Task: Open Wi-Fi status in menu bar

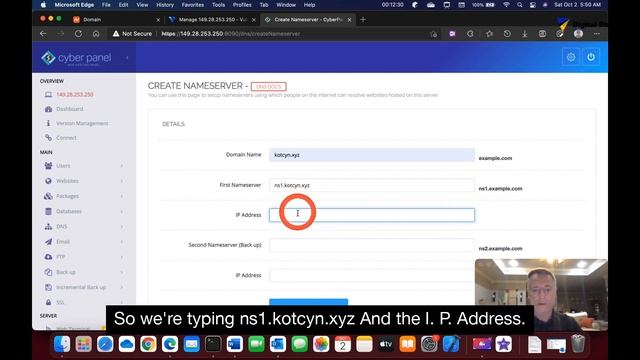Action: (x=506, y=5)
